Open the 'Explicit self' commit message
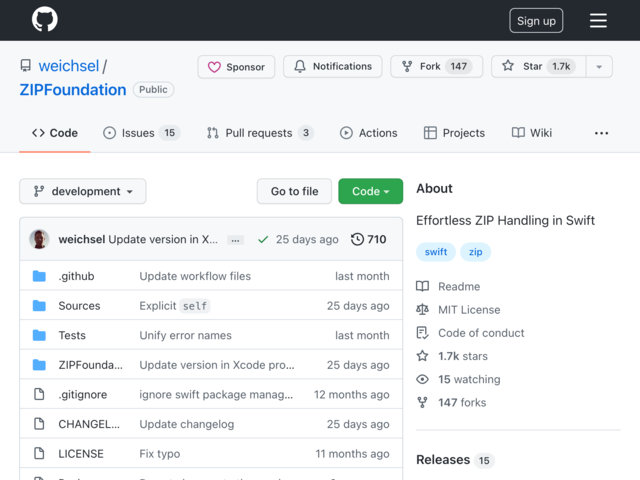Screen dimensions: 640x480 coord(174,306)
